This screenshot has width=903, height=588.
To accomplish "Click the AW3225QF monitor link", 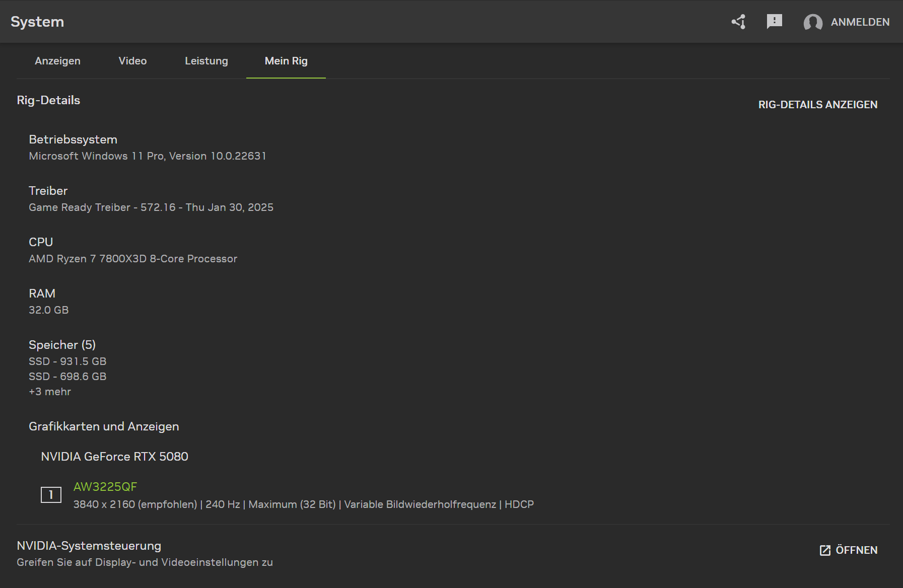I will tap(105, 487).
